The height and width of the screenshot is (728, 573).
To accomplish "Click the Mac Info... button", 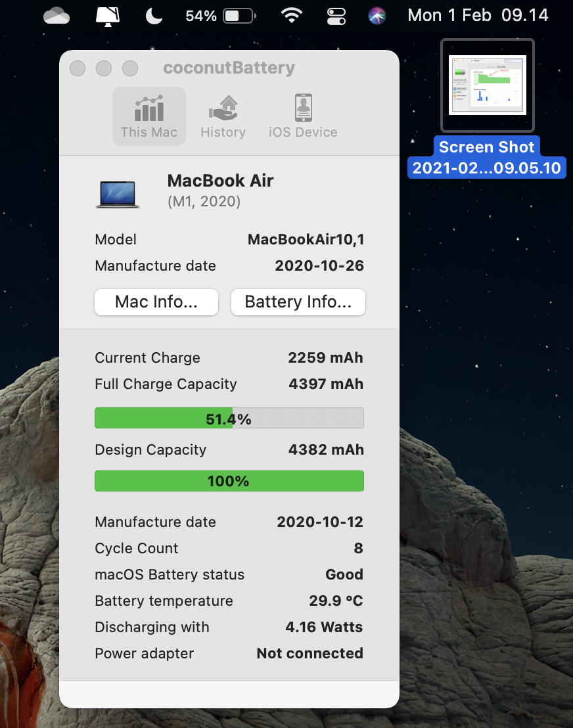I will tap(156, 302).
